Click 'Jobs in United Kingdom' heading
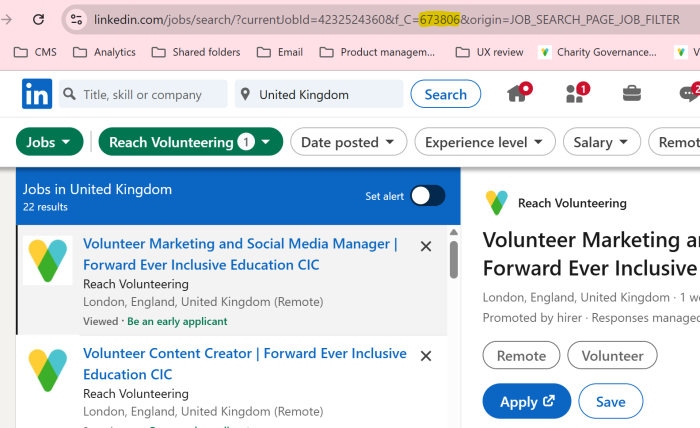The width and height of the screenshot is (700, 428). [97, 189]
